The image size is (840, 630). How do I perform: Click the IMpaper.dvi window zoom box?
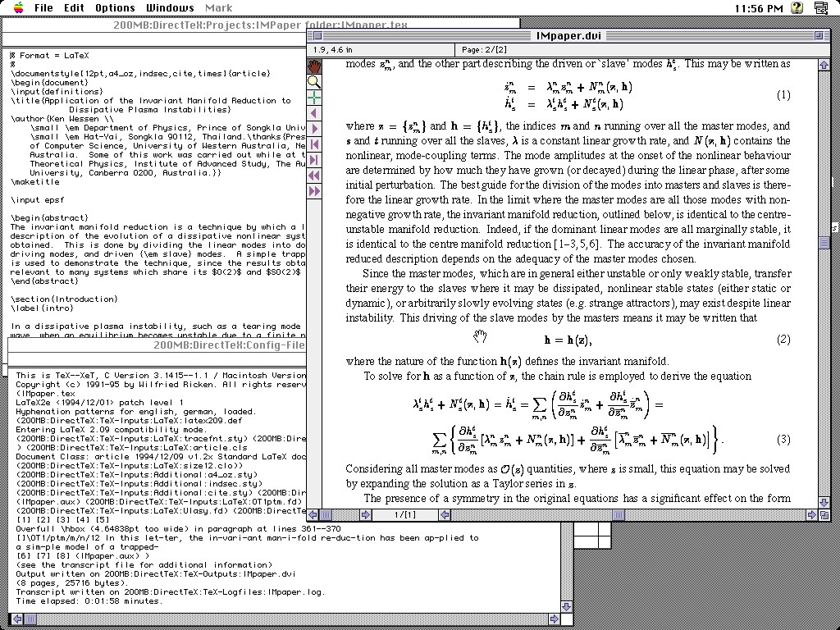tap(824, 36)
